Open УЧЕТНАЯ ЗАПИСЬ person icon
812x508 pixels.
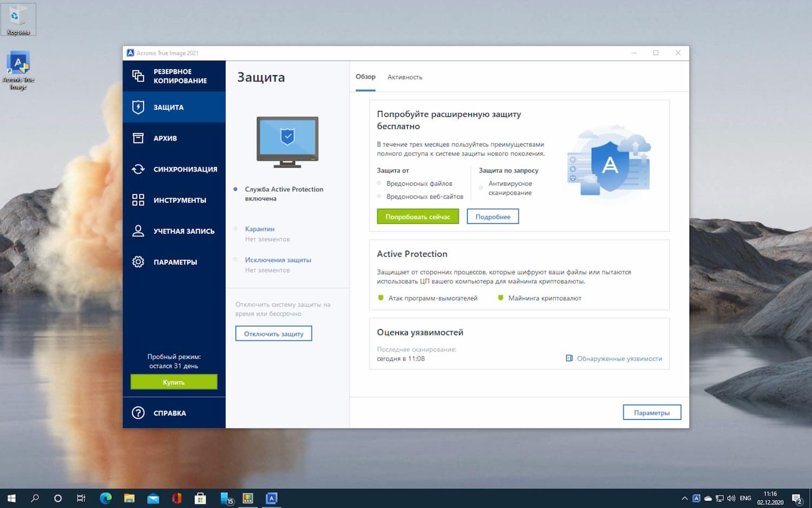point(138,231)
